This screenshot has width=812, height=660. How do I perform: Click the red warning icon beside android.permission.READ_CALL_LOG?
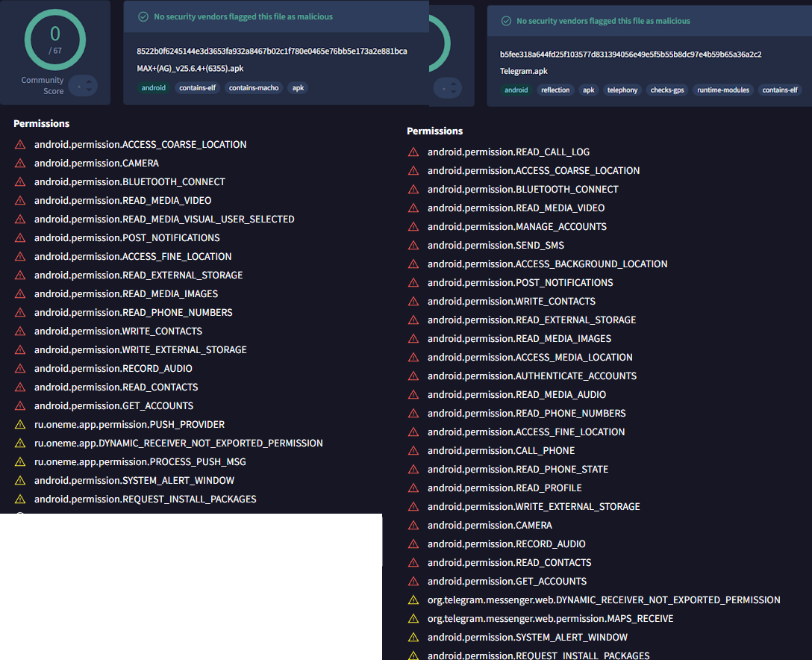pyautogui.click(x=413, y=152)
